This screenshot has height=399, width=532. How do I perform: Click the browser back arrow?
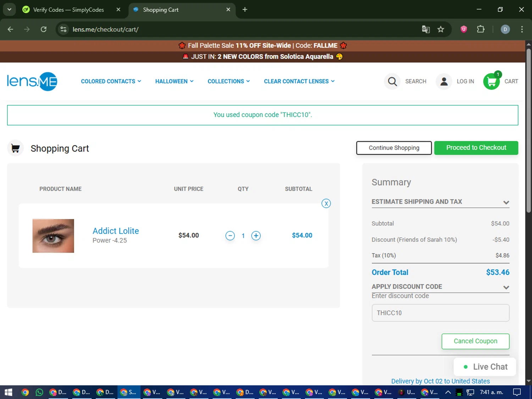tap(10, 29)
